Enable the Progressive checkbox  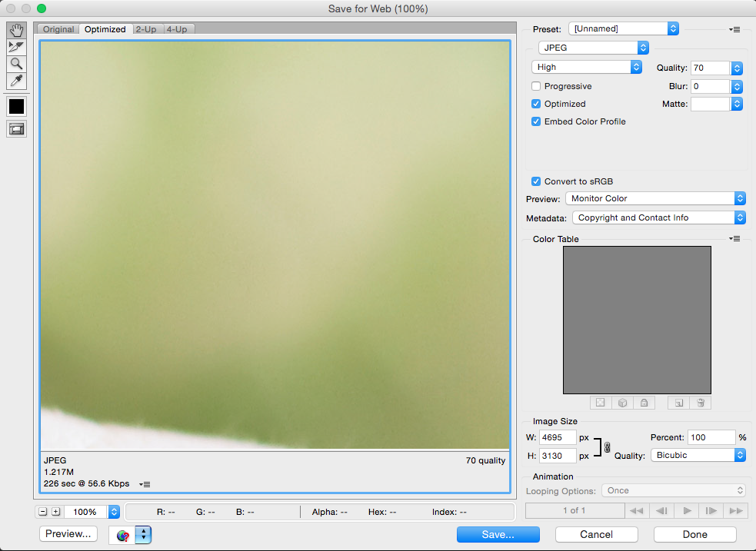536,86
